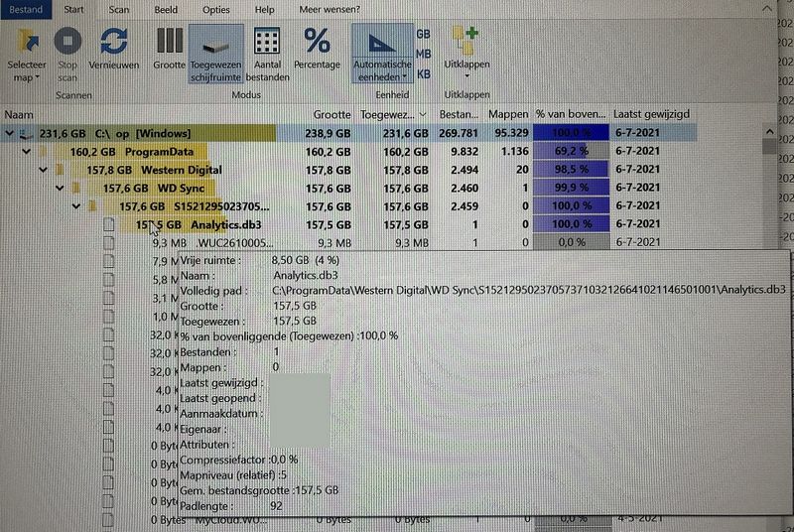Click the scrollbar up arrow of the tree list
The height and width of the screenshot is (532, 794).
[770, 132]
